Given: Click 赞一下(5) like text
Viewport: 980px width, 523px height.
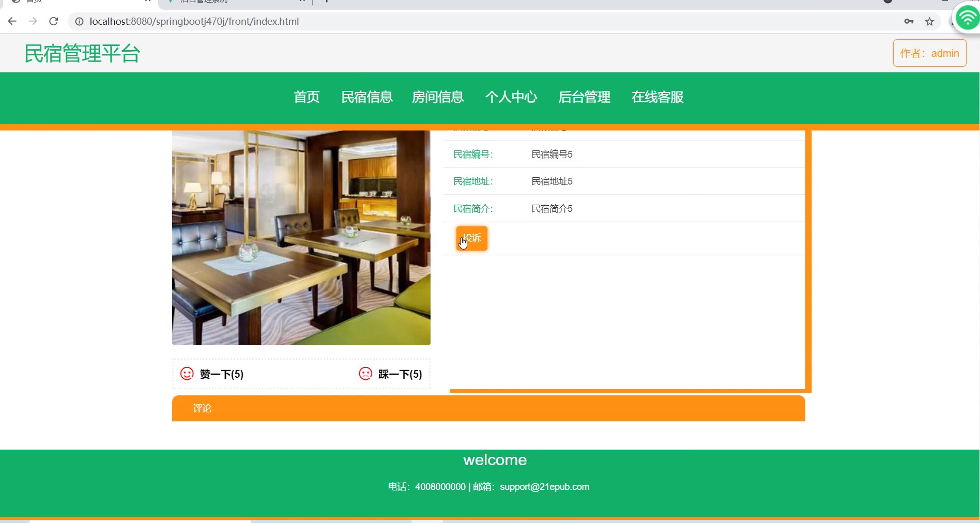Looking at the screenshot, I should pyautogui.click(x=221, y=374).
